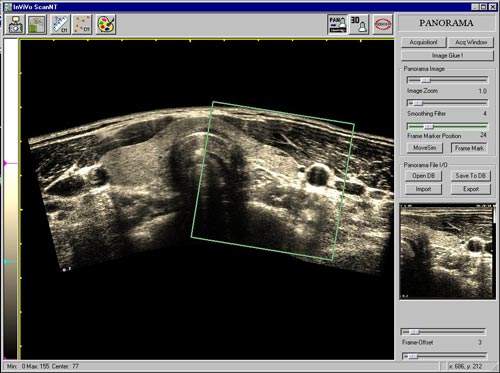
Task: Click the Image Glue button
Action: click(447, 55)
